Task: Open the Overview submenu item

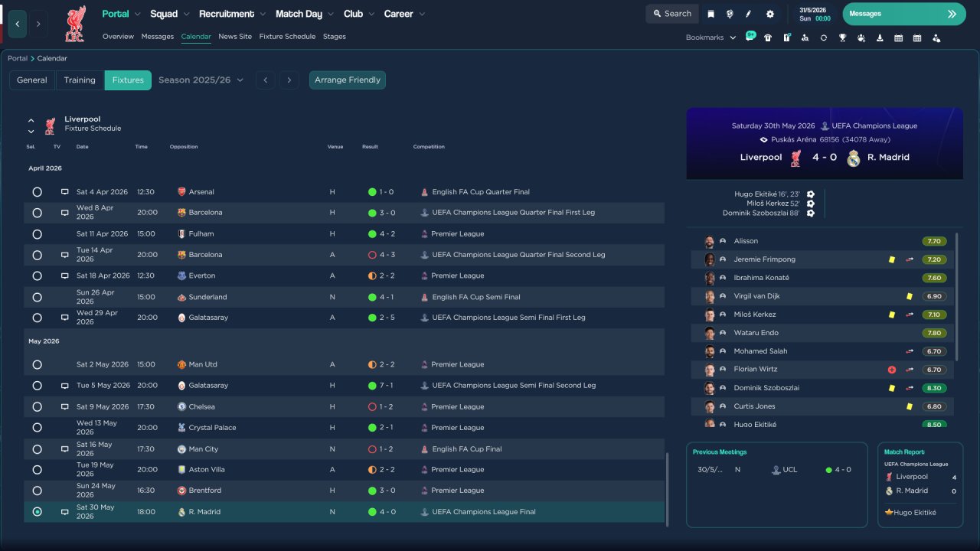Action: tap(118, 37)
